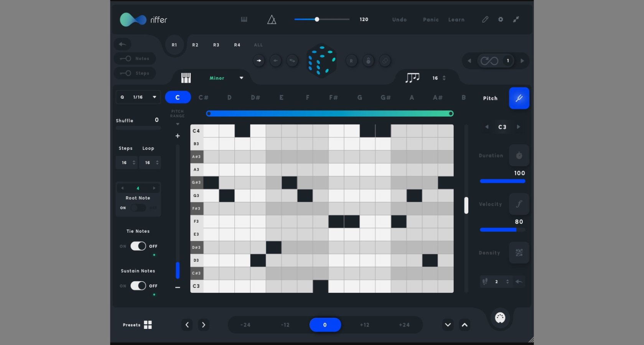Toggle the Tie Notes switch
644x345 pixels.
pos(138,246)
